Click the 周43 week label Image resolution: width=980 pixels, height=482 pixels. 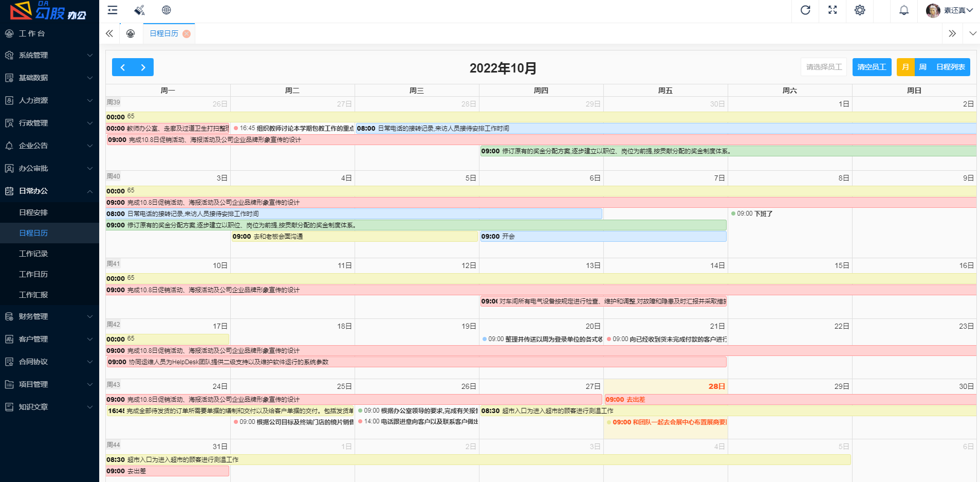(113, 385)
